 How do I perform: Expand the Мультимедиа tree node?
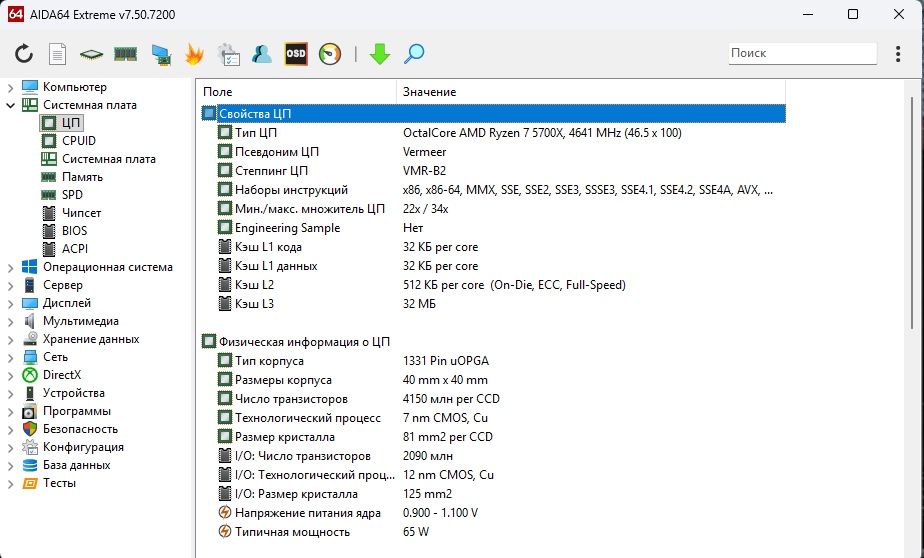11,322
